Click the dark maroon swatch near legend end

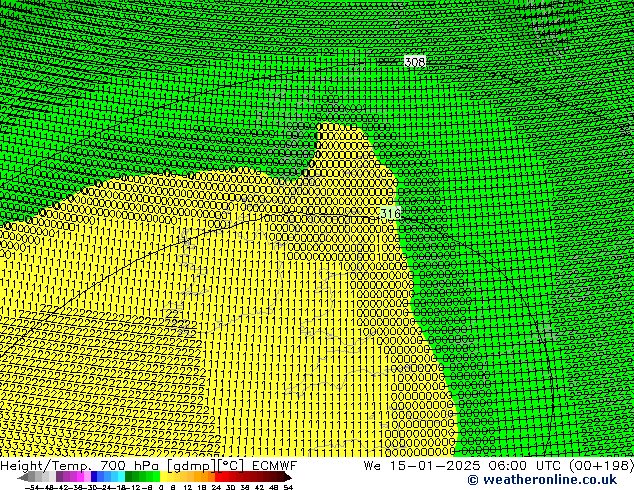(281, 477)
